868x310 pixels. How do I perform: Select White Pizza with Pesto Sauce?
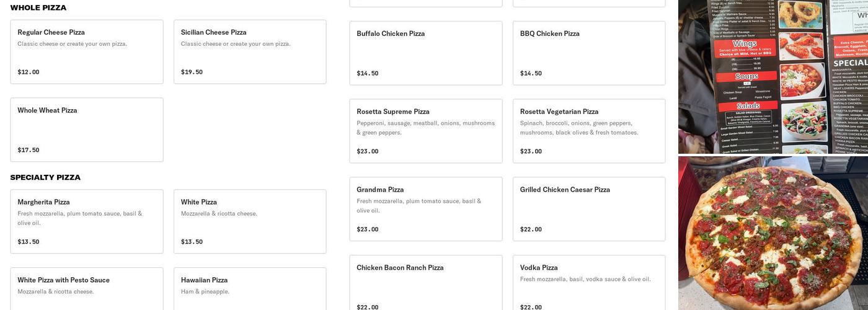[87, 288]
